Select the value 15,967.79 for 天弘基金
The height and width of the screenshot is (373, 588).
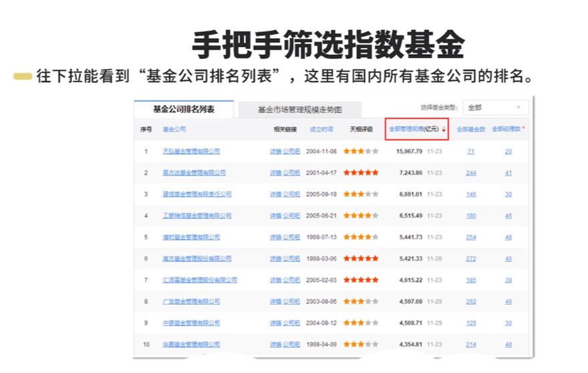click(x=409, y=151)
